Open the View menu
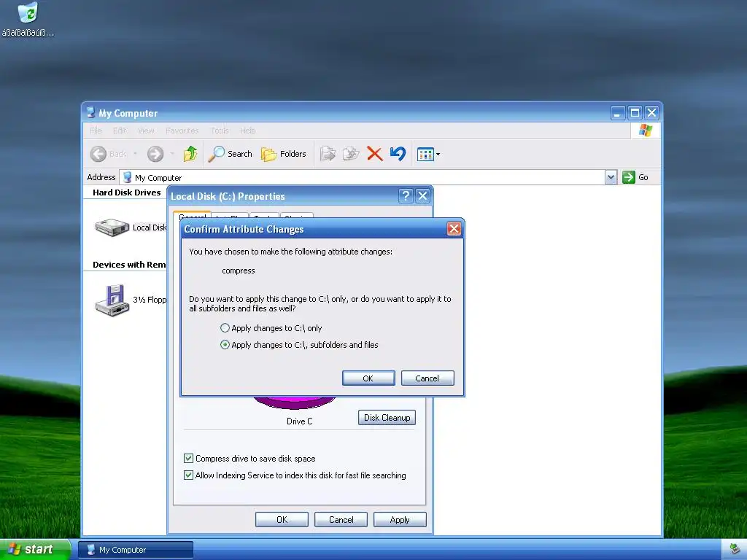 click(146, 131)
